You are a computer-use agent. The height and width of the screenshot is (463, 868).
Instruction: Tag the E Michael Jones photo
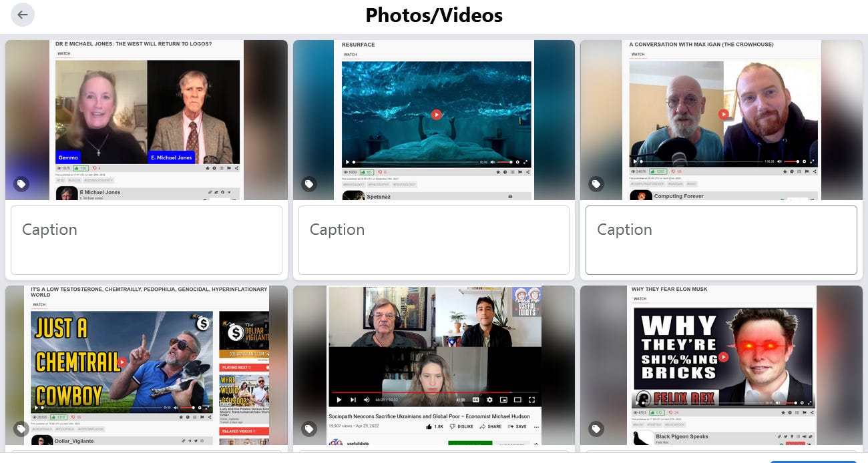21,183
